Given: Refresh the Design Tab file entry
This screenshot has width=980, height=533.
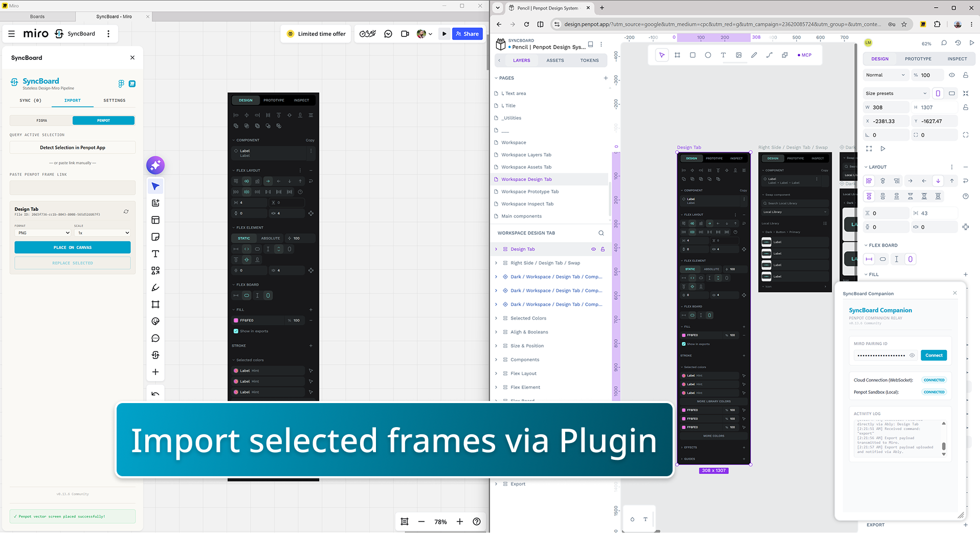Looking at the screenshot, I should [126, 211].
